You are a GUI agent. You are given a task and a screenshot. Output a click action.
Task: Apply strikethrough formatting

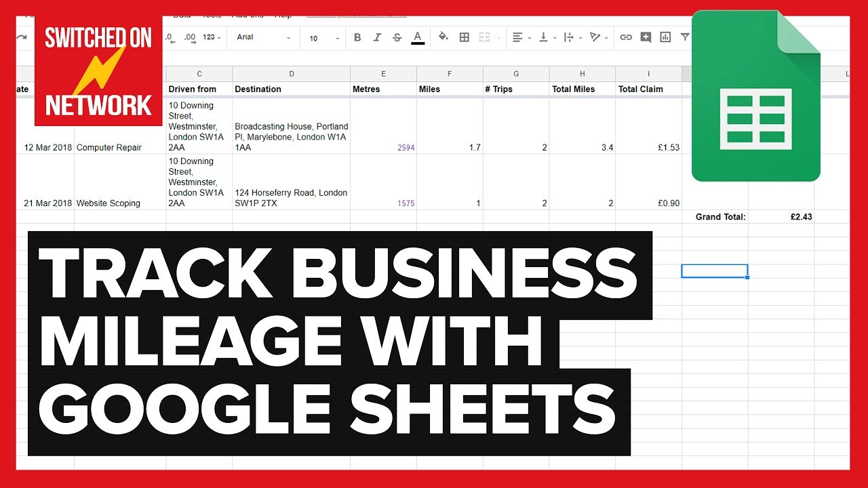click(x=397, y=37)
